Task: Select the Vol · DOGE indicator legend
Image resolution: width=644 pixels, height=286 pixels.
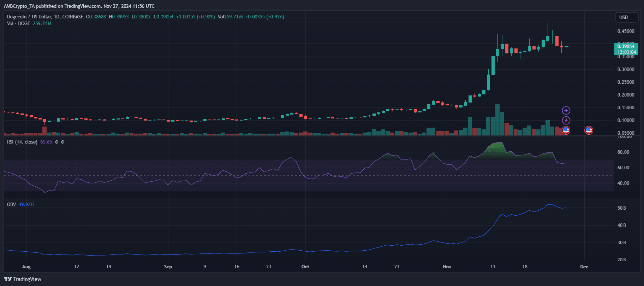Action: 18,23
